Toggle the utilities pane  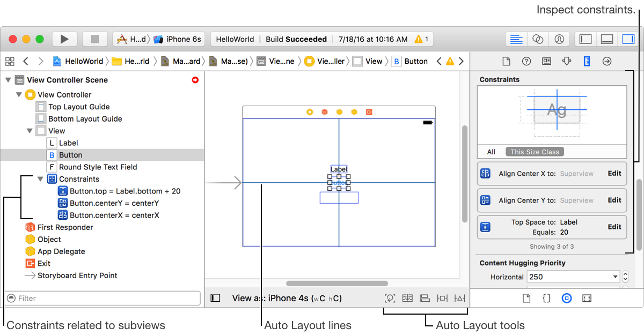628,39
